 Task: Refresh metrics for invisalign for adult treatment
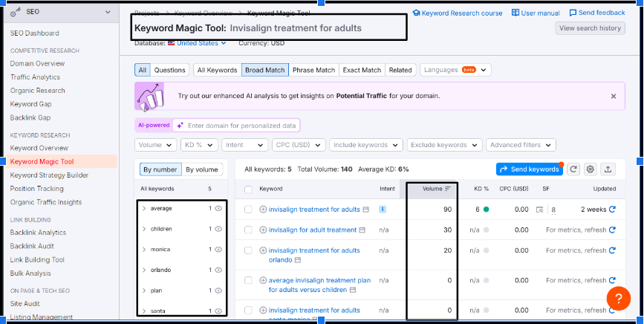tap(612, 230)
